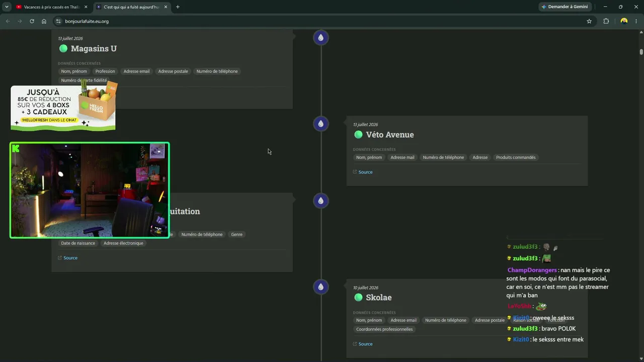Click the ChampDorangers username in chat
644x362 pixels.
point(532,270)
